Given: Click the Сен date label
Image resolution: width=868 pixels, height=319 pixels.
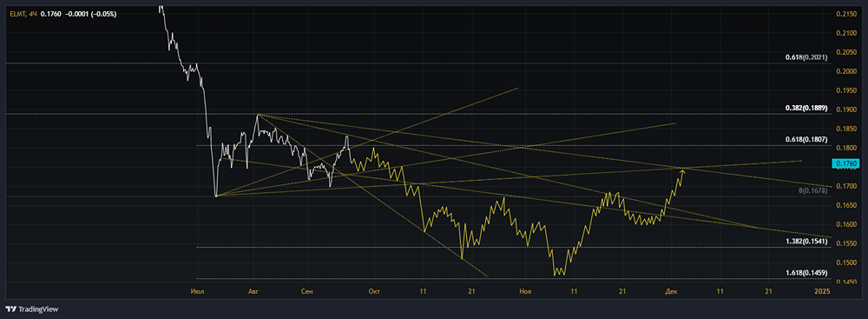Looking at the screenshot, I should (x=307, y=290).
